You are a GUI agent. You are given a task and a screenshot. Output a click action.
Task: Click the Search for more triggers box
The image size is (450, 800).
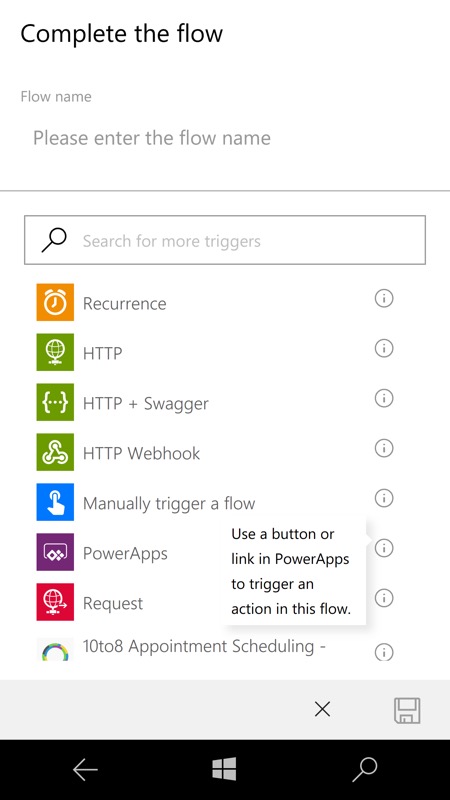tap(225, 240)
